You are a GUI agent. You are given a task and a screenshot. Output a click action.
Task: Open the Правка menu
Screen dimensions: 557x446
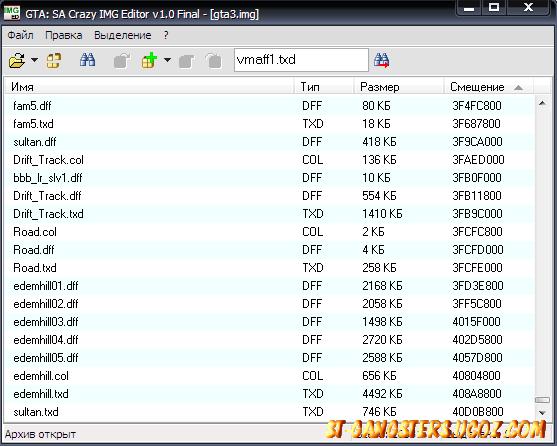pos(64,35)
